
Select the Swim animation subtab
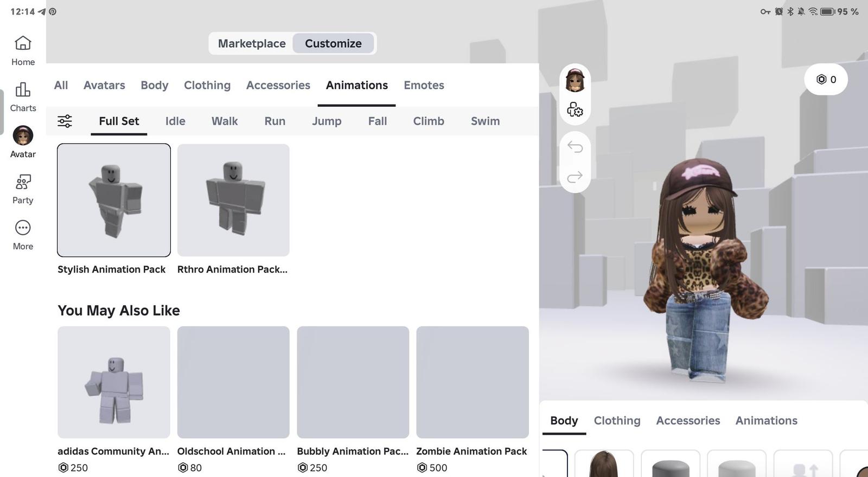tap(485, 121)
